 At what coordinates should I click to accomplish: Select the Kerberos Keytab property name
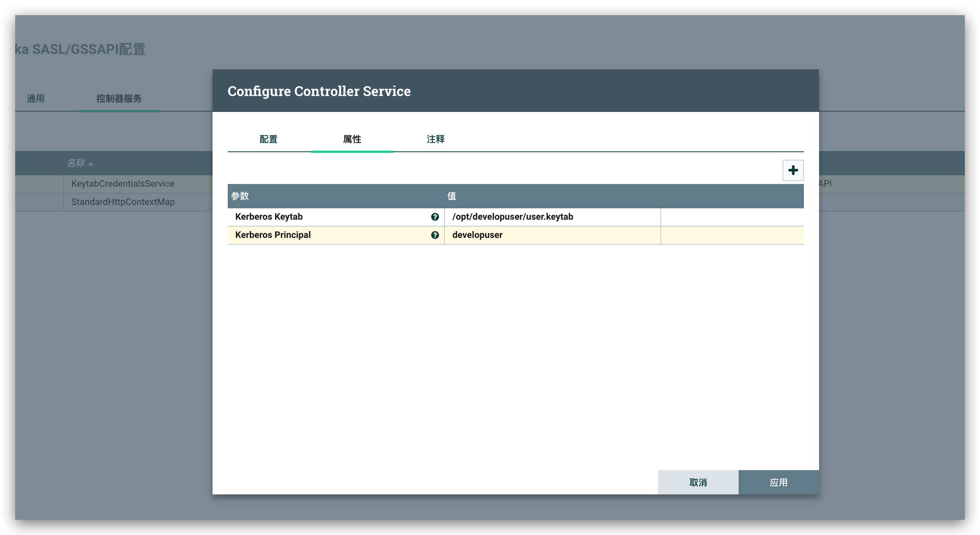pyautogui.click(x=269, y=217)
